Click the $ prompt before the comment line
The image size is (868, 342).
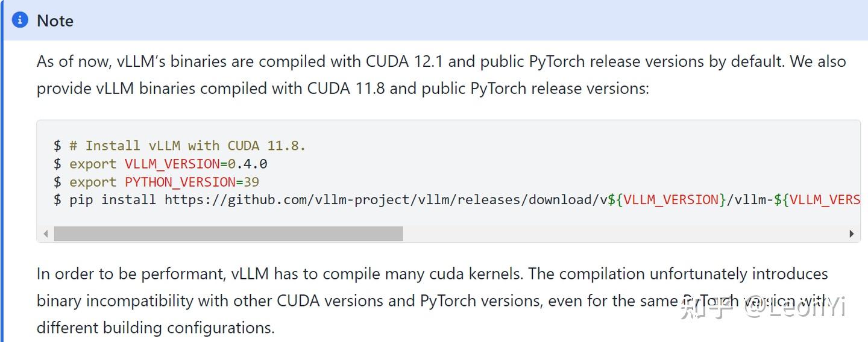57,146
